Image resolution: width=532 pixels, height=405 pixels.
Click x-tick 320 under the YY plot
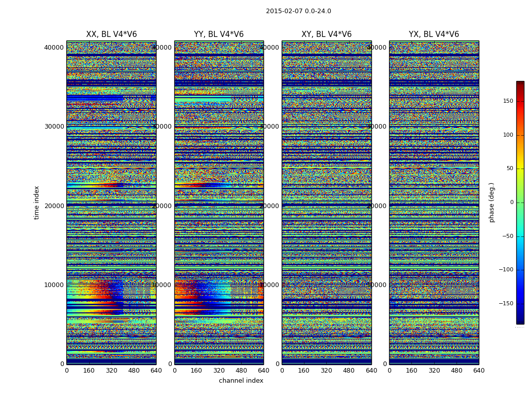point(219,371)
